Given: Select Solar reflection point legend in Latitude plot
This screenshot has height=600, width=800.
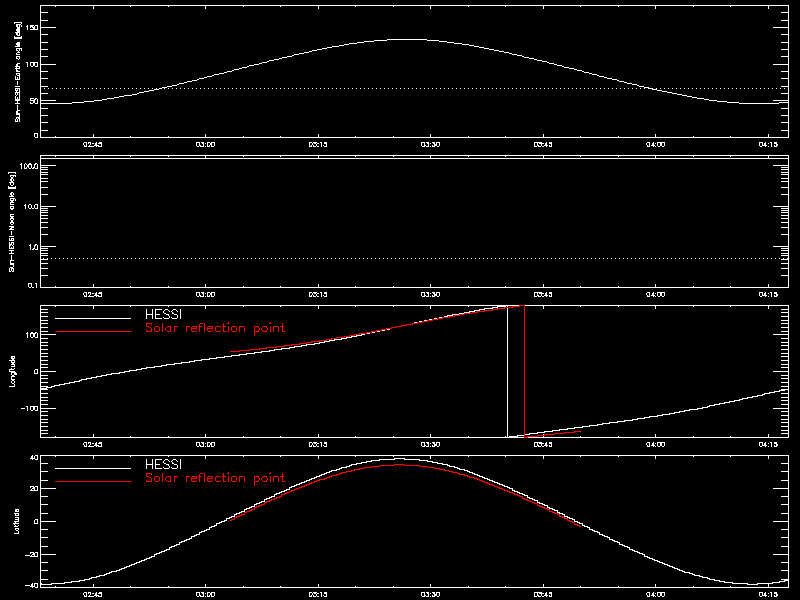Looking at the screenshot, I should (x=215, y=478).
